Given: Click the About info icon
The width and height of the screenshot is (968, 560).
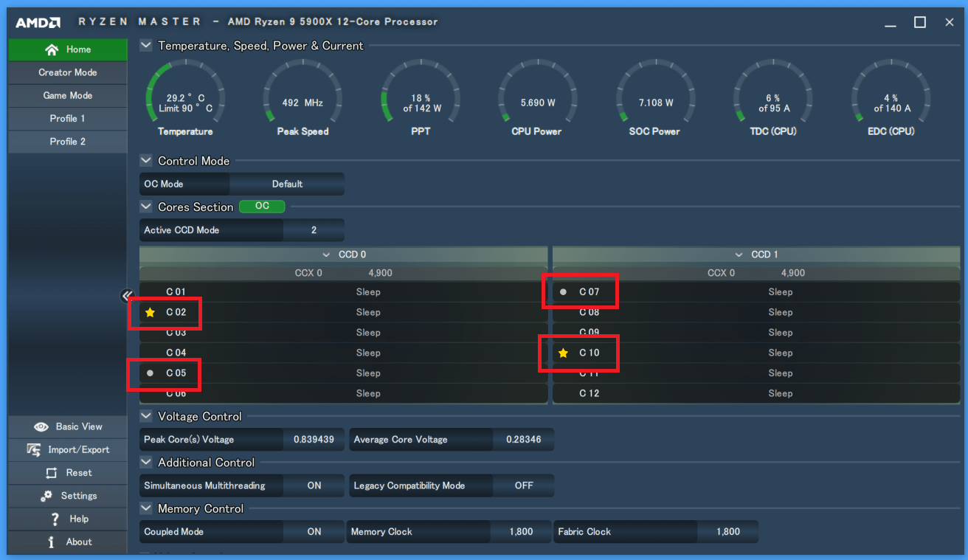Looking at the screenshot, I should click(x=51, y=542).
